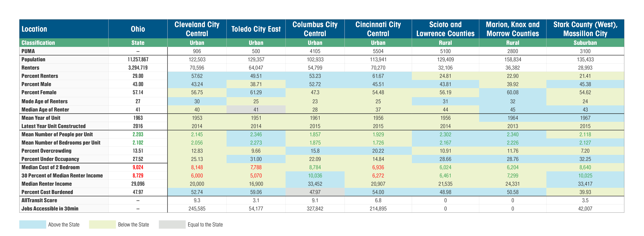Select Cincinnati's Percent Overcrowding value 20.22
The width and height of the screenshot is (644, 236).
[x=378, y=151]
